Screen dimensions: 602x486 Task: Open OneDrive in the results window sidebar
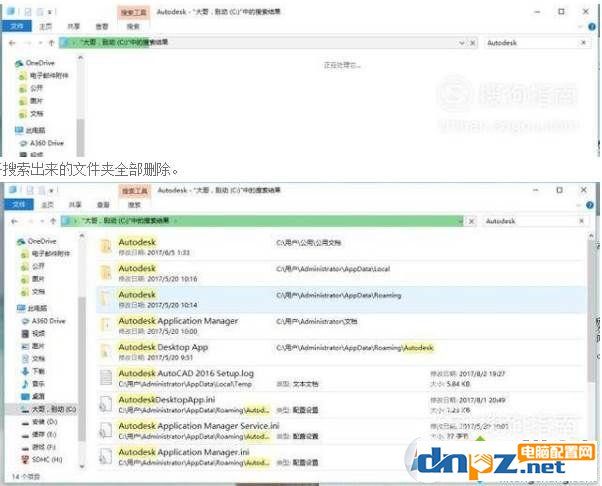pyautogui.click(x=37, y=241)
